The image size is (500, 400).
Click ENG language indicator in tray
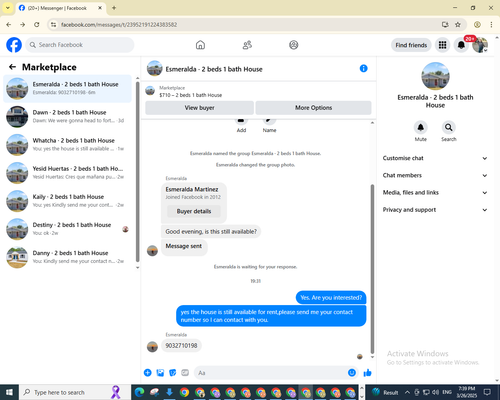click(x=447, y=392)
